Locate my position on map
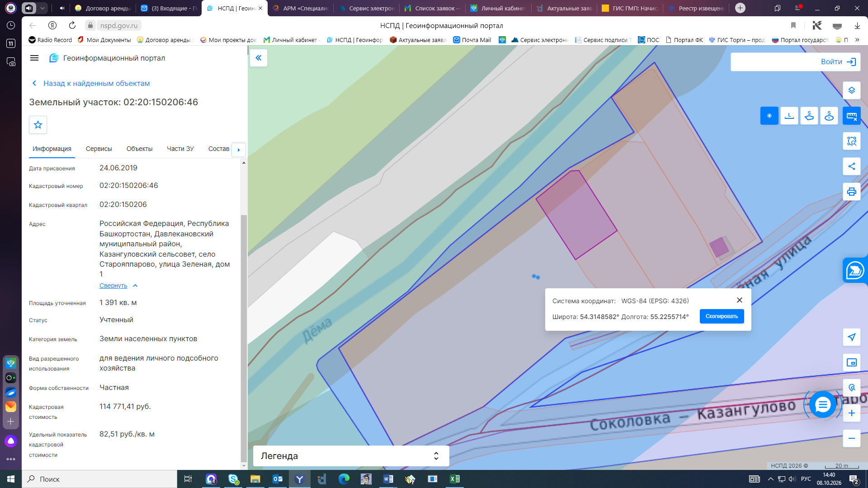 pos(852,337)
